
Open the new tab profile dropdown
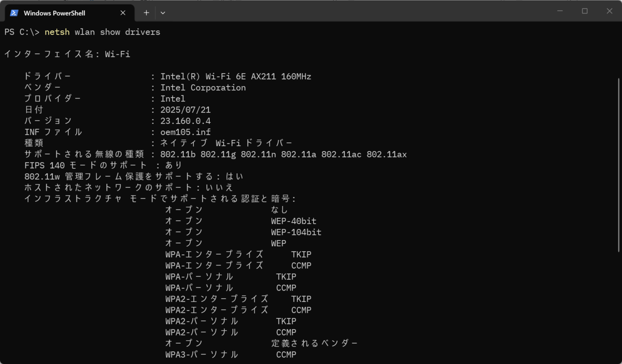(x=163, y=12)
